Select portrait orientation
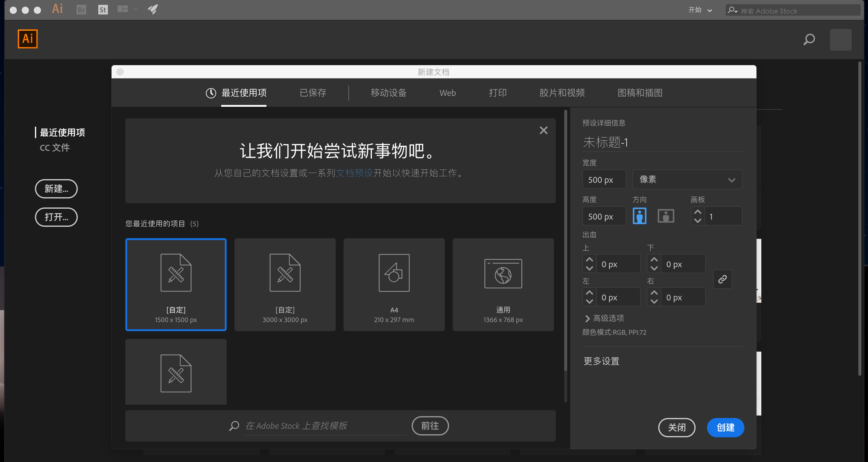 [639, 216]
